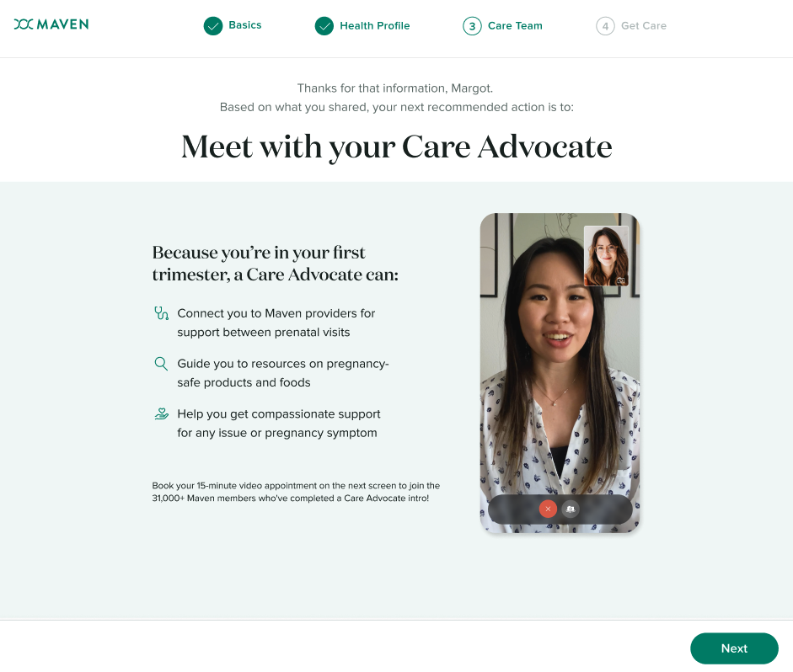Click the Book your 15-minute video appointment text

pyautogui.click(x=296, y=492)
